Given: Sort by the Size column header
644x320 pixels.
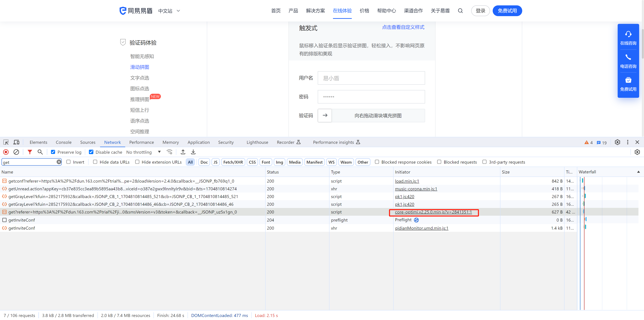Looking at the screenshot, I should (x=532, y=172).
